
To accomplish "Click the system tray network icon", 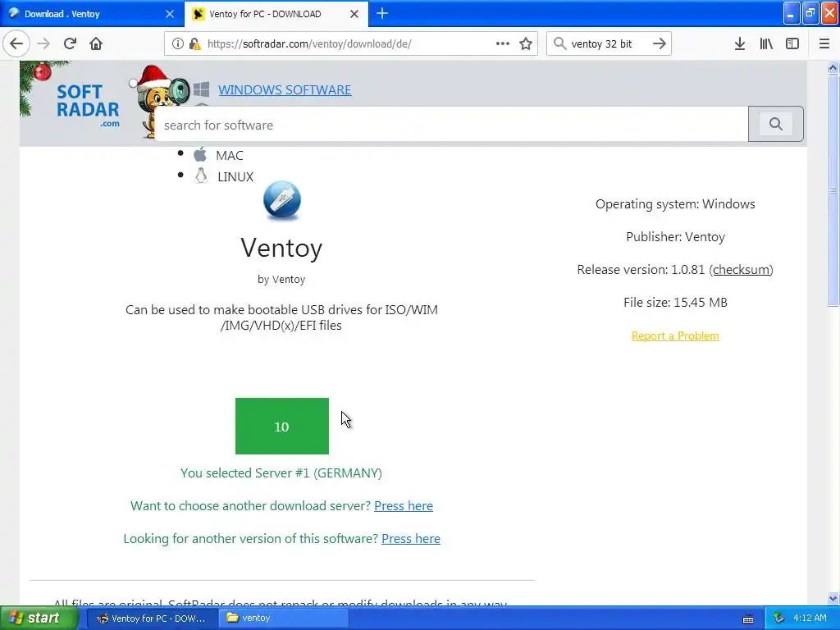I will [x=779, y=619].
